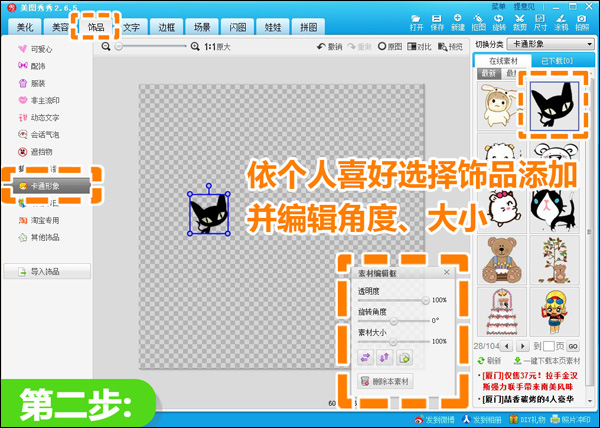
Task: Click 一键下载本页素材 download link
Action: click(547, 361)
